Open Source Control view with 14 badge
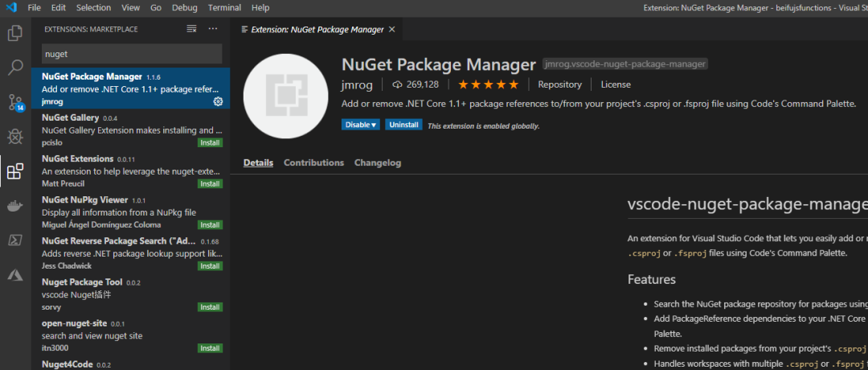868x370 pixels. [x=14, y=102]
